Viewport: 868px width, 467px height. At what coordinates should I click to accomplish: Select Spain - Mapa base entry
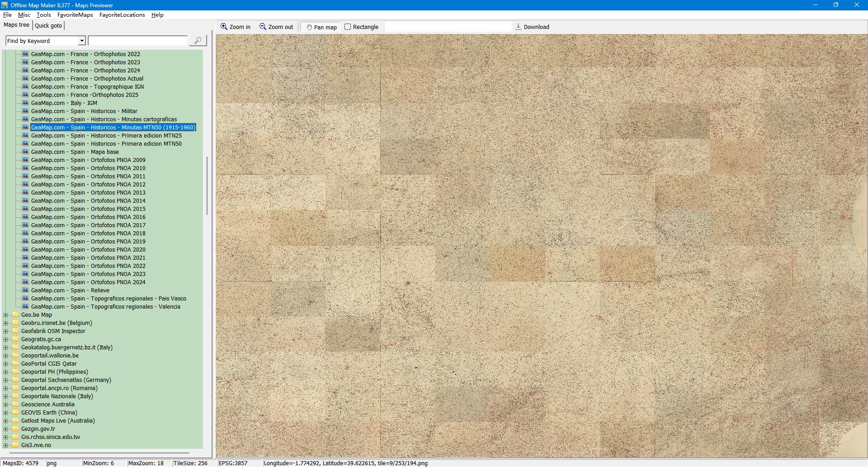pos(75,152)
